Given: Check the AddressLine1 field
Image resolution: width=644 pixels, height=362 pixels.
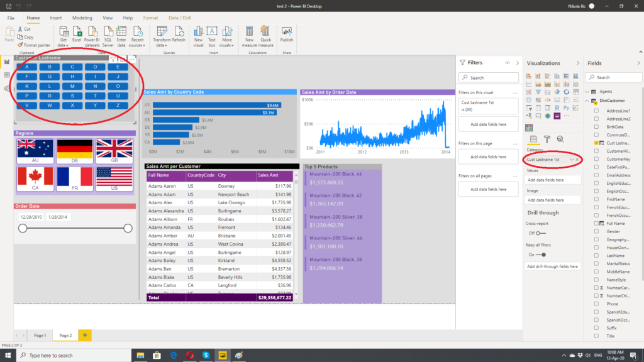Looking at the screenshot, I should [596, 111].
